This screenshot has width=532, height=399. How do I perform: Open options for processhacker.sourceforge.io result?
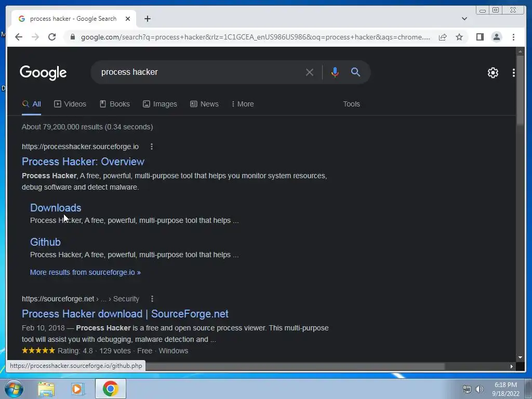click(152, 147)
